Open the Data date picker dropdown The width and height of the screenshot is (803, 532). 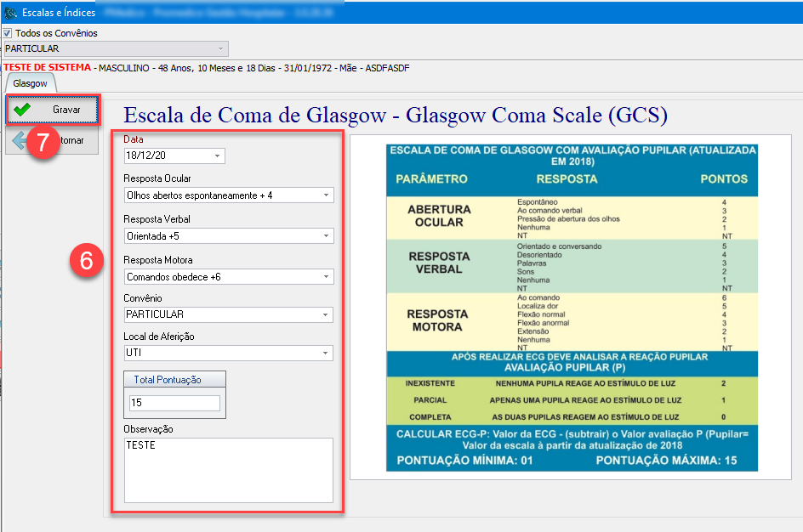(218, 156)
